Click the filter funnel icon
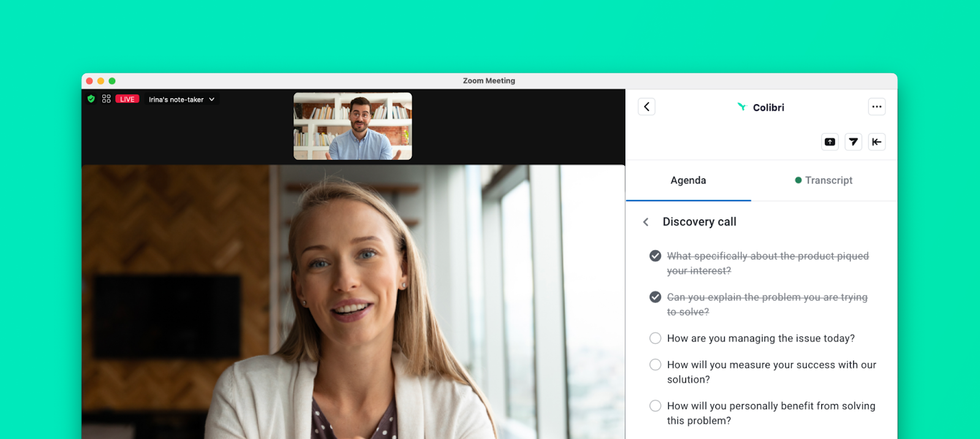This screenshot has height=439, width=980. [853, 142]
